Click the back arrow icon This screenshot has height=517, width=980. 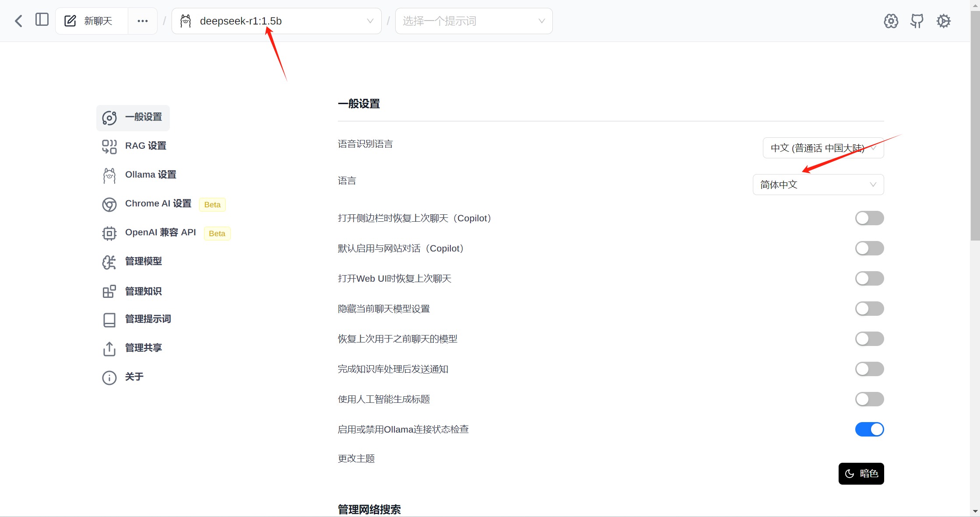(x=18, y=21)
